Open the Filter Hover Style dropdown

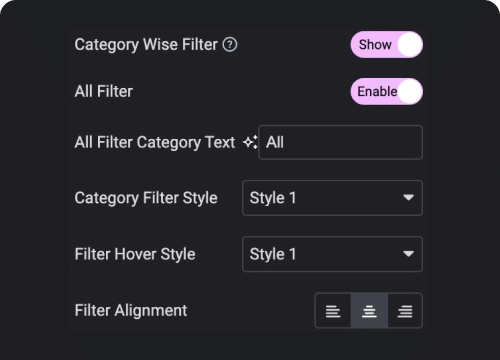pos(332,254)
